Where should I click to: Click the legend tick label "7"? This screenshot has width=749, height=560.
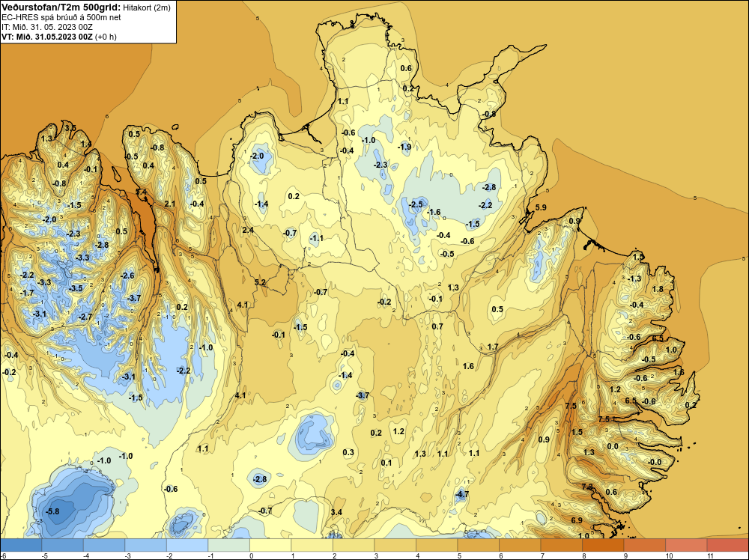[x=542, y=556]
